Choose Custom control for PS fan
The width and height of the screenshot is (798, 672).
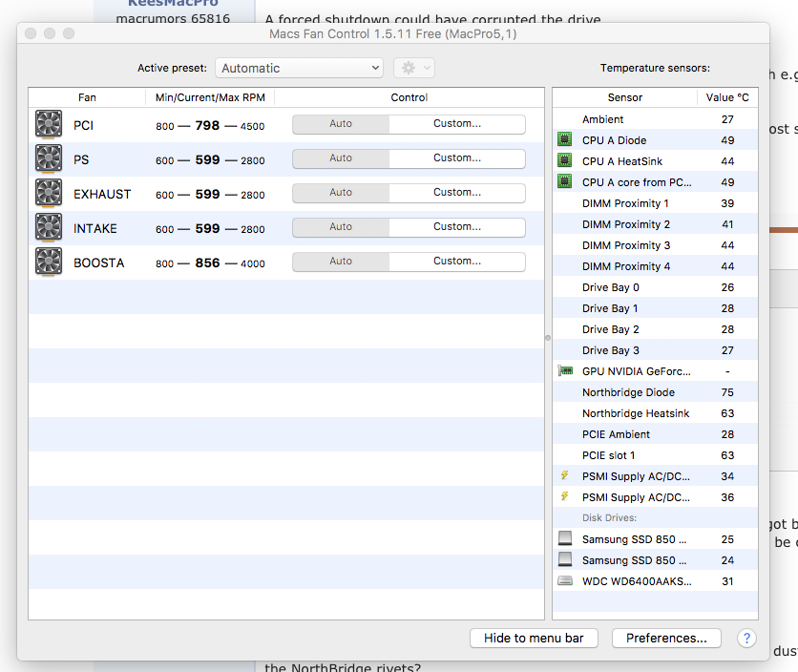[457, 158]
